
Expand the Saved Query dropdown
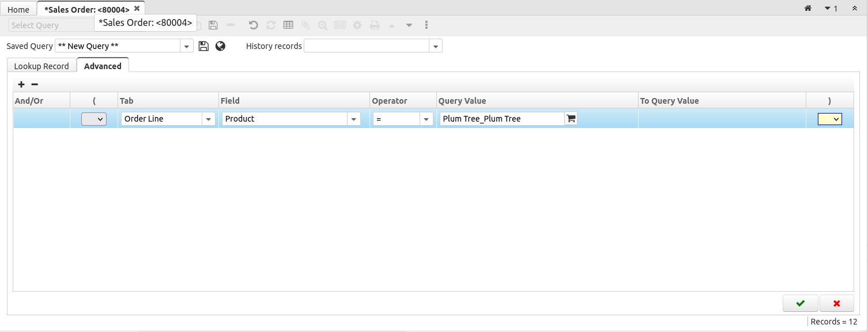pyautogui.click(x=187, y=46)
